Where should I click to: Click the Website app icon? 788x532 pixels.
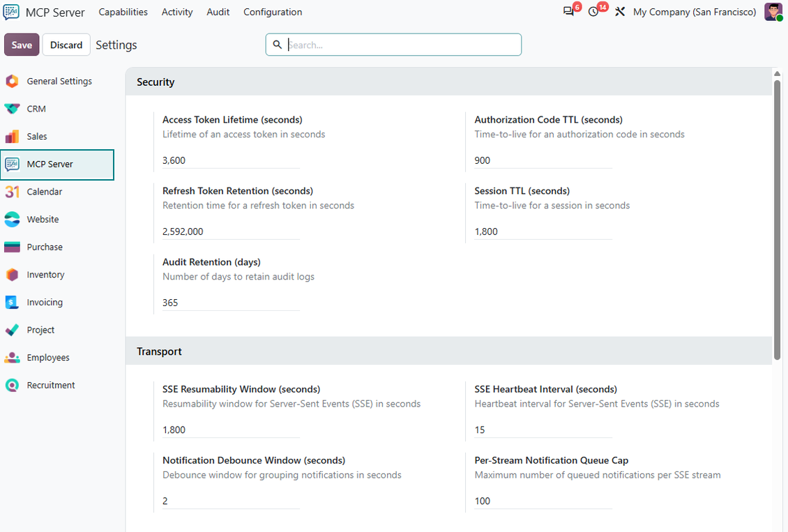tap(12, 219)
